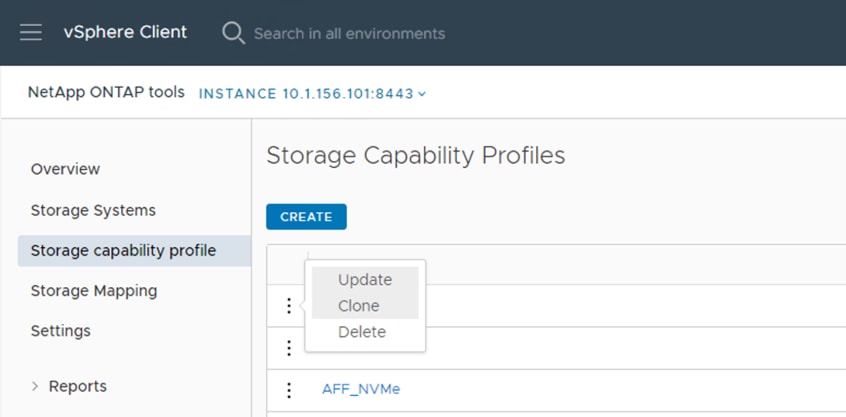Open the AFF_NVMe profile link

(361, 390)
